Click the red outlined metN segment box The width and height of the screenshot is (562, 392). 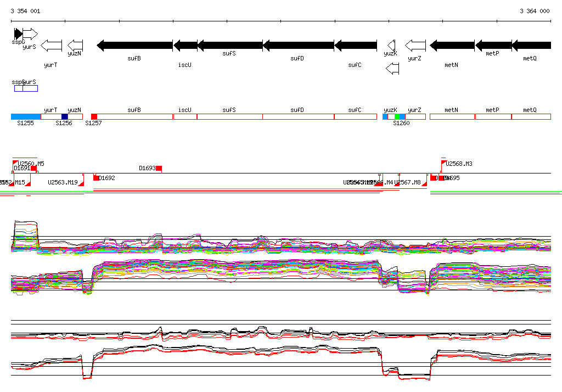tap(452, 116)
